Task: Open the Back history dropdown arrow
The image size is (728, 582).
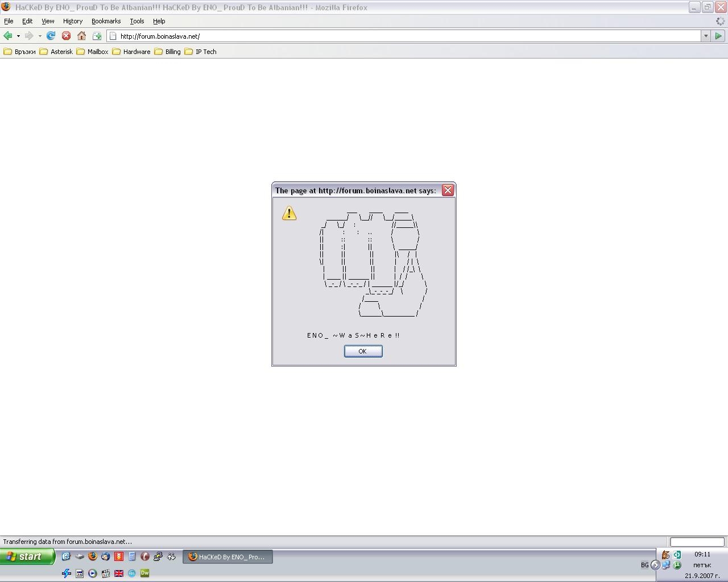Action: 18,36
